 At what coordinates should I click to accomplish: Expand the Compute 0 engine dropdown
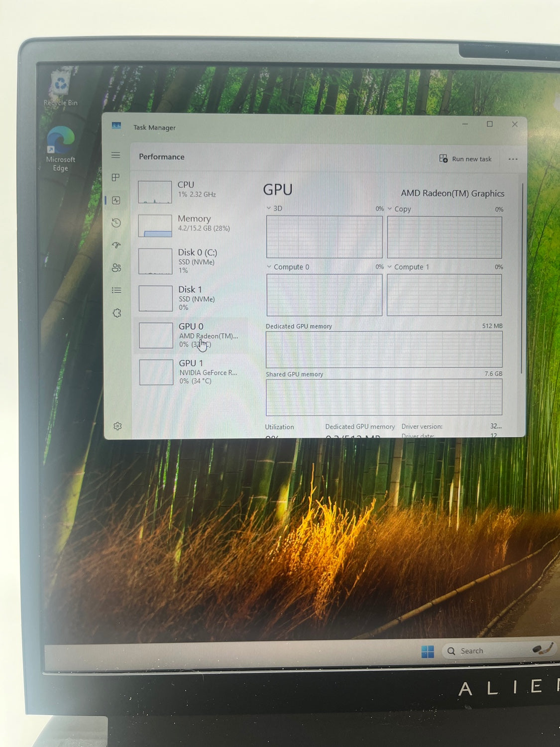269,267
